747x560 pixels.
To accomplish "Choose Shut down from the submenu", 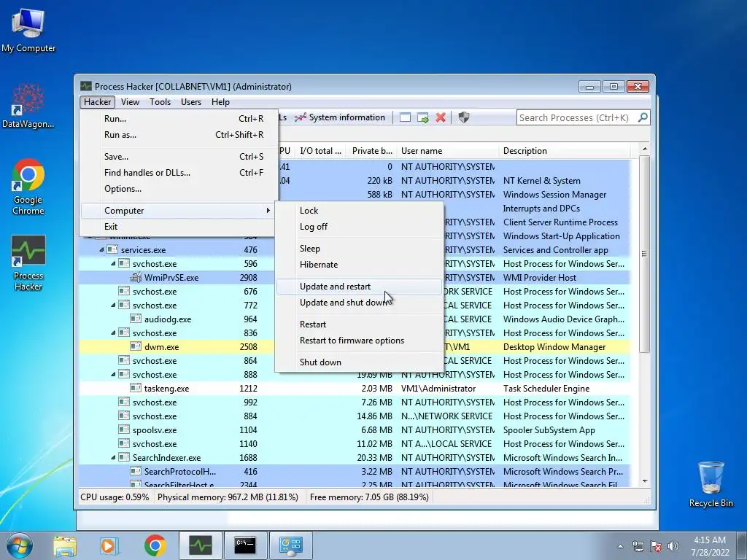I will (359, 362).
